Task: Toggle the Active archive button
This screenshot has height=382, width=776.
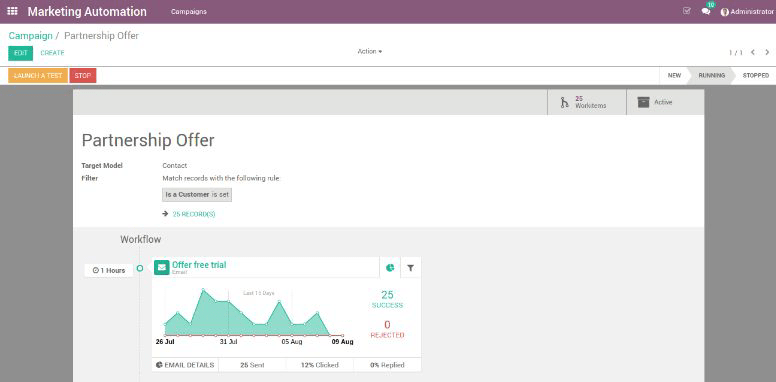Action: click(x=665, y=102)
